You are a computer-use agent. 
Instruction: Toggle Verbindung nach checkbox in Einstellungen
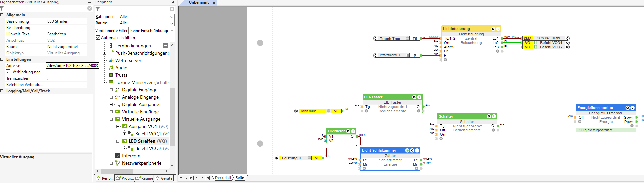8,72
